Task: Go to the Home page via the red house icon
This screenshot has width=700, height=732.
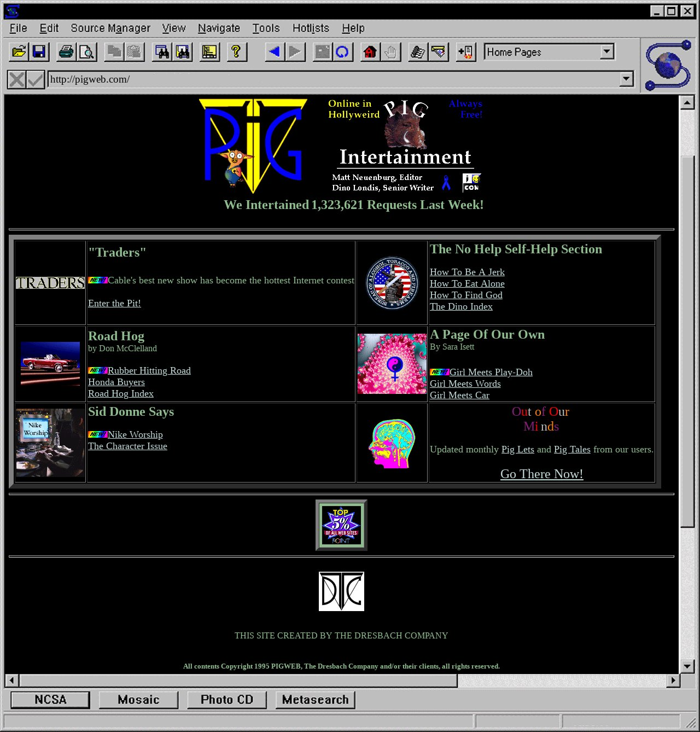Action: pos(370,52)
